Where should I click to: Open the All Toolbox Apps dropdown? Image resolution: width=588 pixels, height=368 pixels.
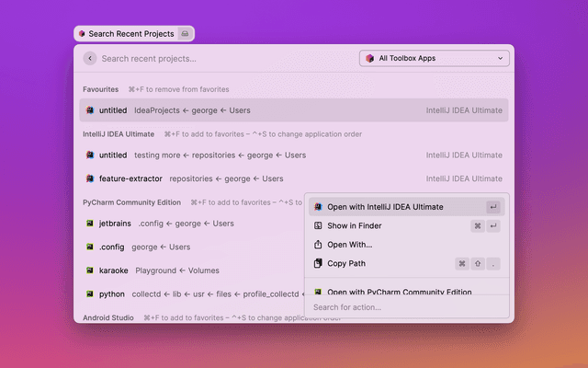pos(435,58)
